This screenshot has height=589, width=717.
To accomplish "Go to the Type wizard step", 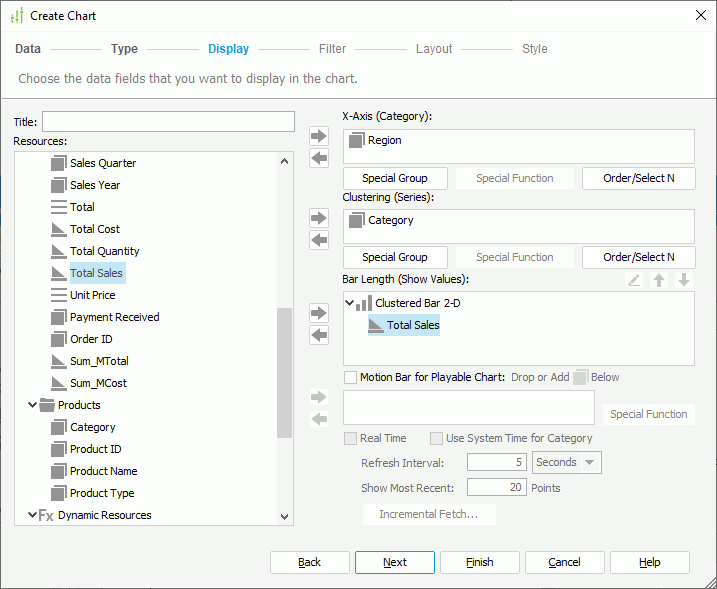I will coord(124,49).
